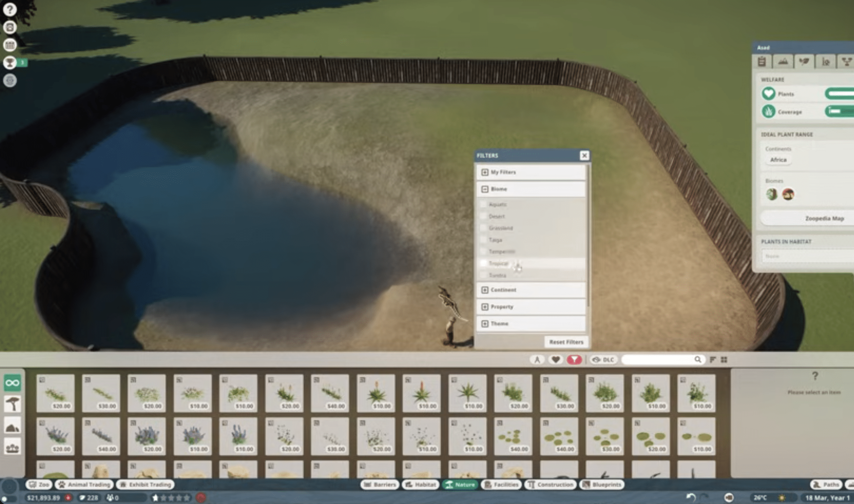Tick the Grassland biome checkbox
This screenshot has height=504, width=854.
click(483, 228)
